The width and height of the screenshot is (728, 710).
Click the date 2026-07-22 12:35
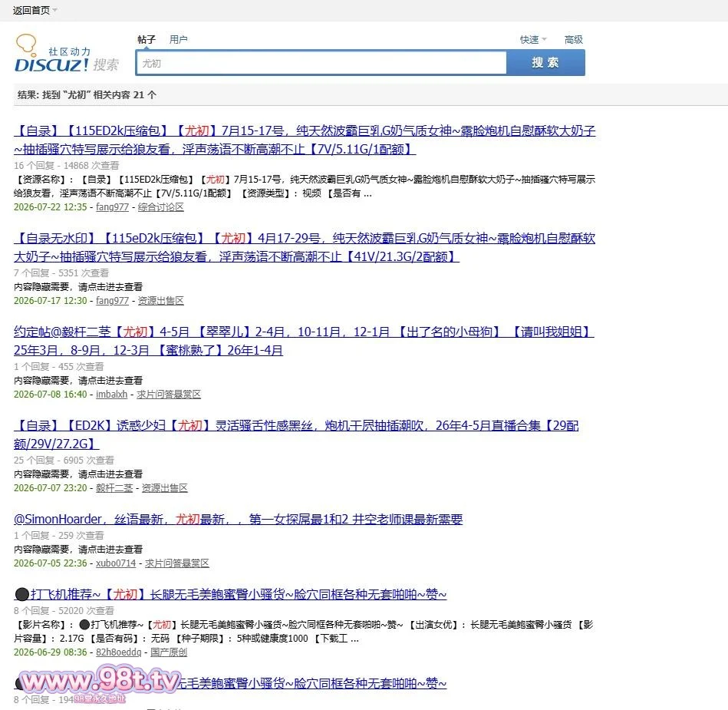click(50, 207)
